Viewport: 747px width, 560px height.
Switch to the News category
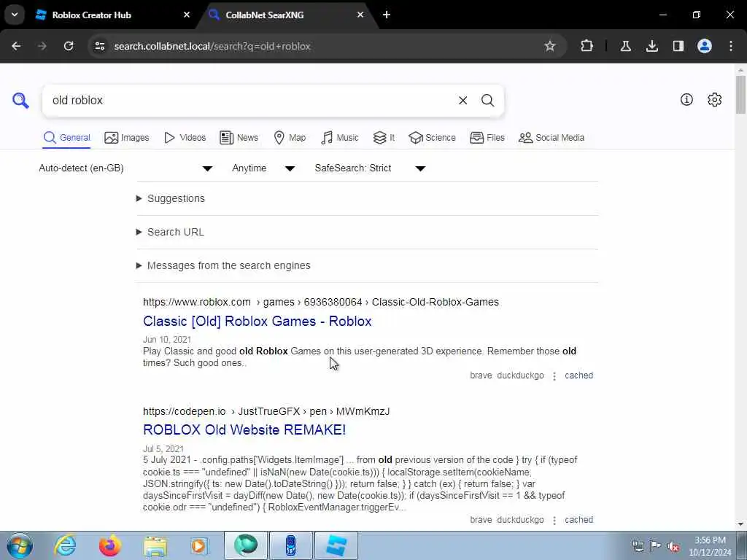pyautogui.click(x=239, y=138)
